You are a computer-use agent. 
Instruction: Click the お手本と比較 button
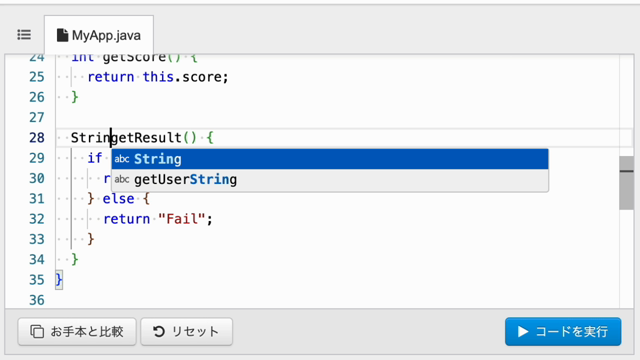tap(77, 331)
